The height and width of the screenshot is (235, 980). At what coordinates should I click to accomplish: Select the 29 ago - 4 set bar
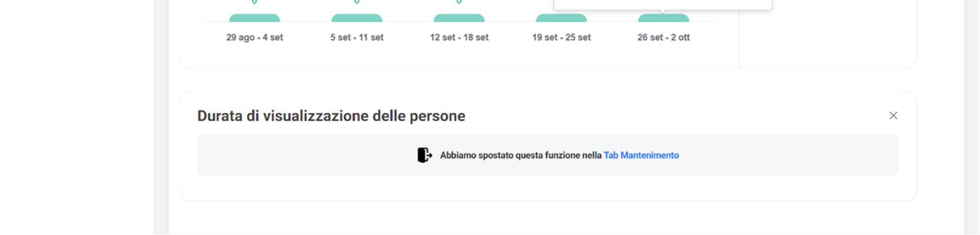[255, 18]
